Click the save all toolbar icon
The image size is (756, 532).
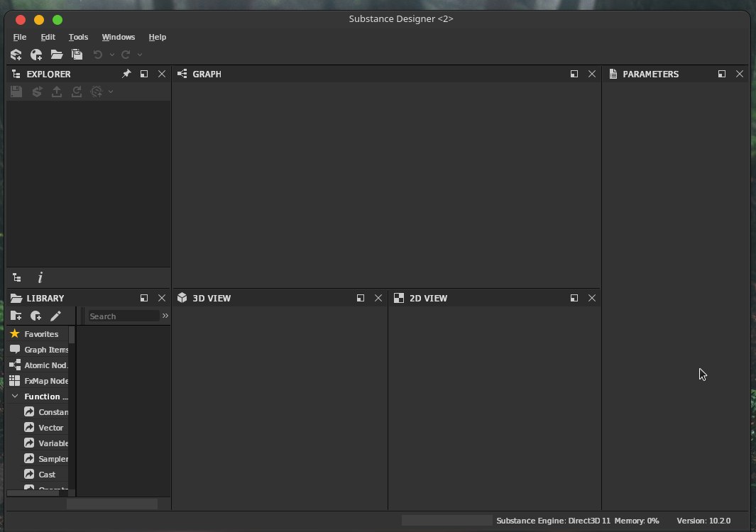77,55
